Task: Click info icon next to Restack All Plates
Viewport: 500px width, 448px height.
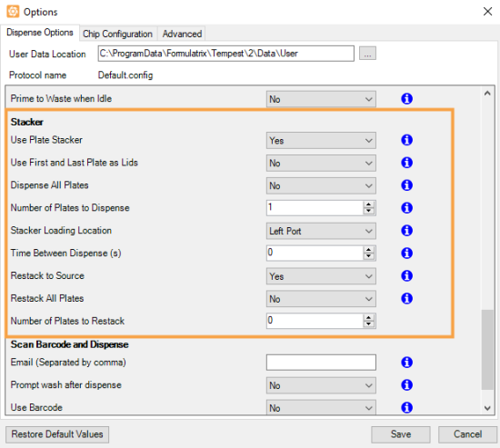Action: [x=406, y=298]
